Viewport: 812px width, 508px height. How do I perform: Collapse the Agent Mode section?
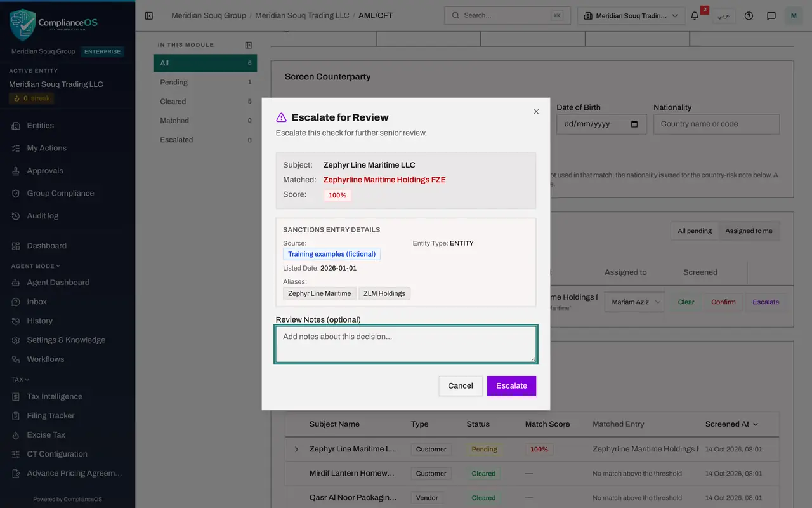[x=36, y=266]
